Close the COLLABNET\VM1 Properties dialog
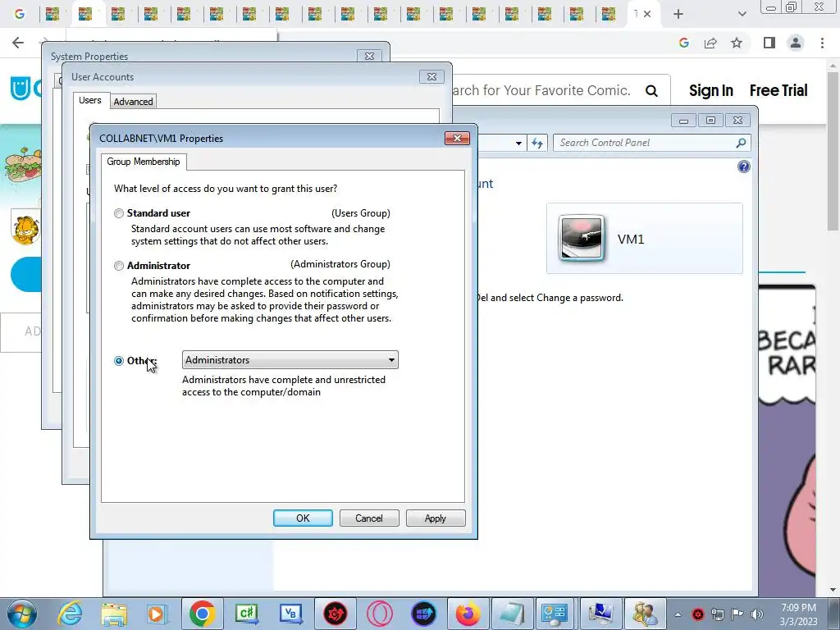The image size is (840, 630). (457, 138)
